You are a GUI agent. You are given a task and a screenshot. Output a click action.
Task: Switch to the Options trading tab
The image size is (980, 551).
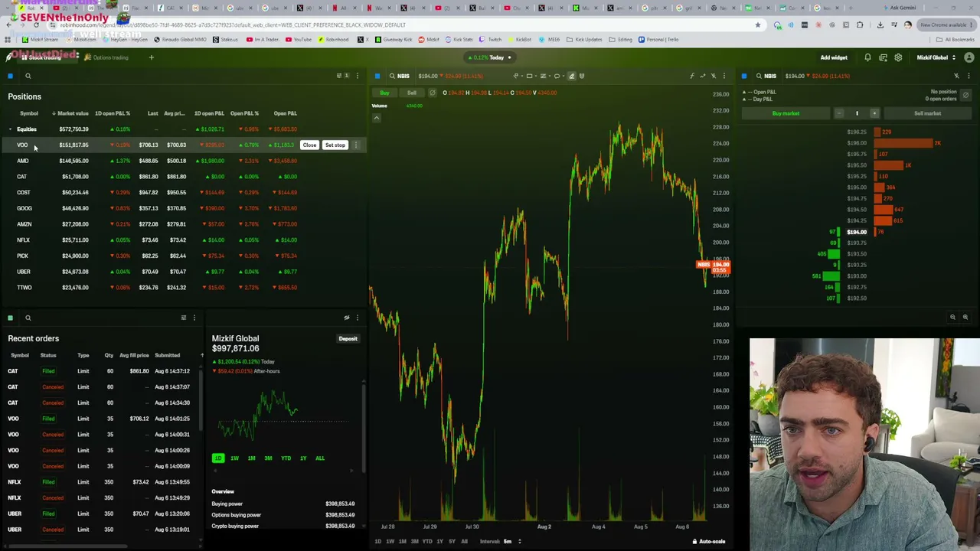click(x=106, y=57)
